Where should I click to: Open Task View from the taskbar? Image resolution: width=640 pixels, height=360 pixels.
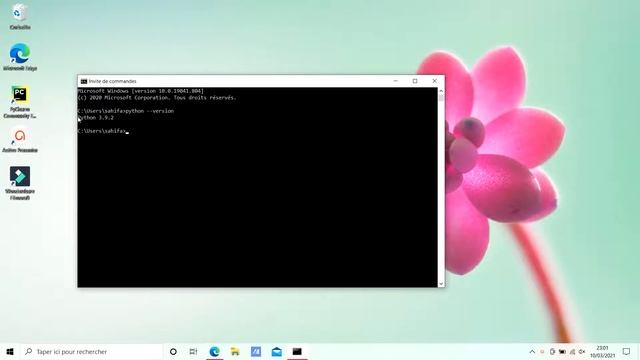[x=193, y=351]
